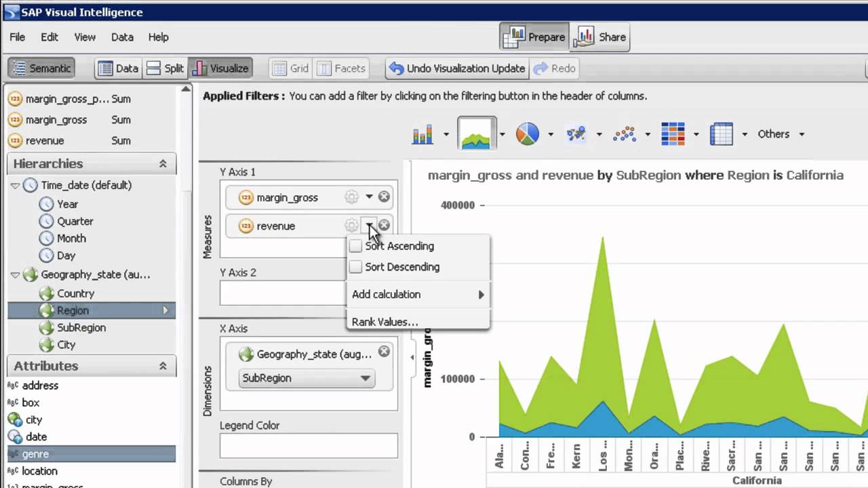
Task: Collapse the Time_date hierarchy tree
Action: (x=15, y=185)
